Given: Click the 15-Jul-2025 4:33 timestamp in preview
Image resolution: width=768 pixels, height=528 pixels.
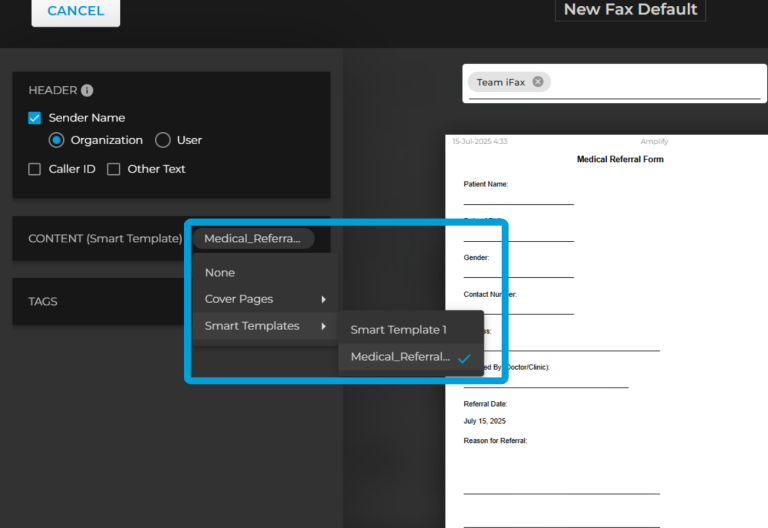Looking at the screenshot, I should 480,142.
